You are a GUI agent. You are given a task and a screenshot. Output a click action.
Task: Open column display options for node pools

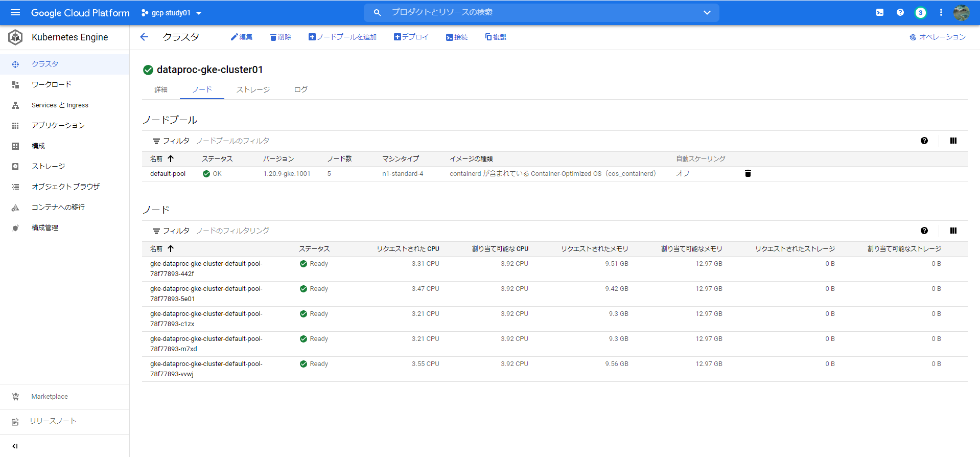pyautogui.click(x=953, y=141)
